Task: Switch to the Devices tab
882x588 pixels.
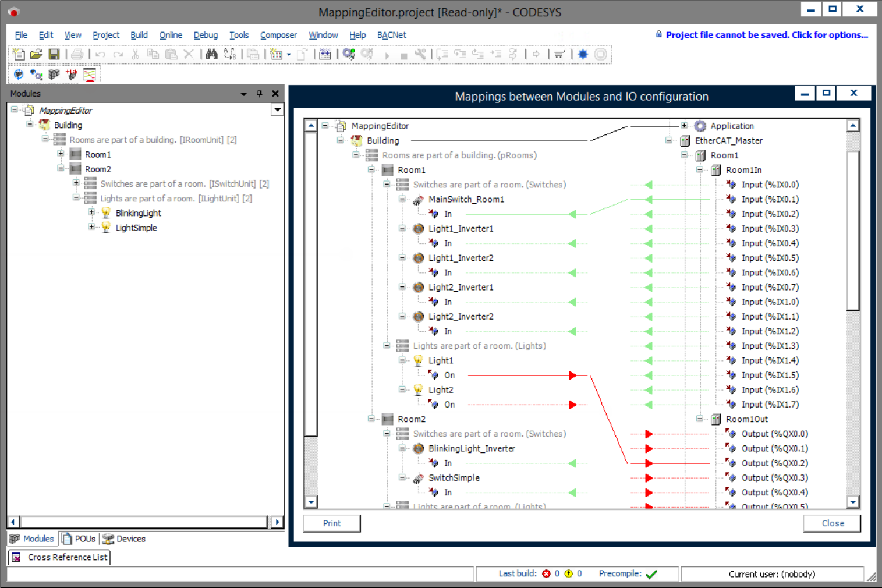Action: (x=124, y=539)
